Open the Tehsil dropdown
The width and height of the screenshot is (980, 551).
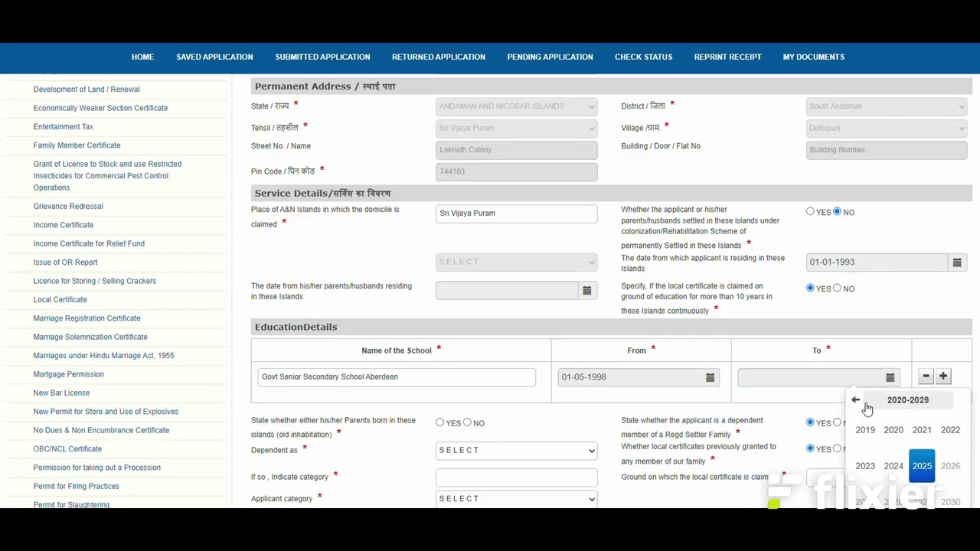tap(516, 128)
